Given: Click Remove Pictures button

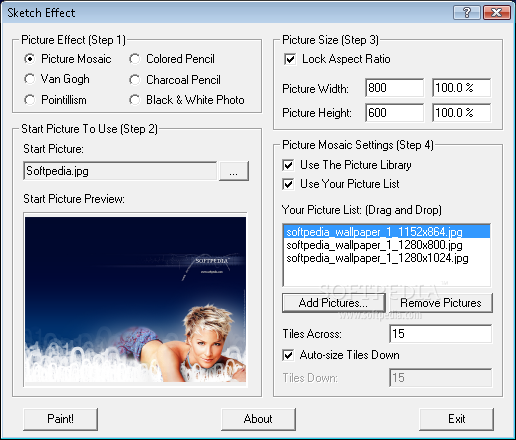Looking at the screenshot, I should (x=441, y=303).
